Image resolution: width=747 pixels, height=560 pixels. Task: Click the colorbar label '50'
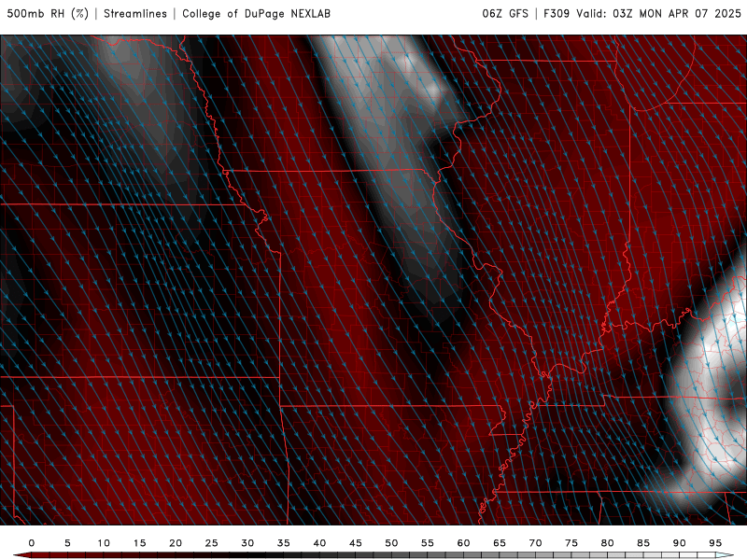coord(391,543)
